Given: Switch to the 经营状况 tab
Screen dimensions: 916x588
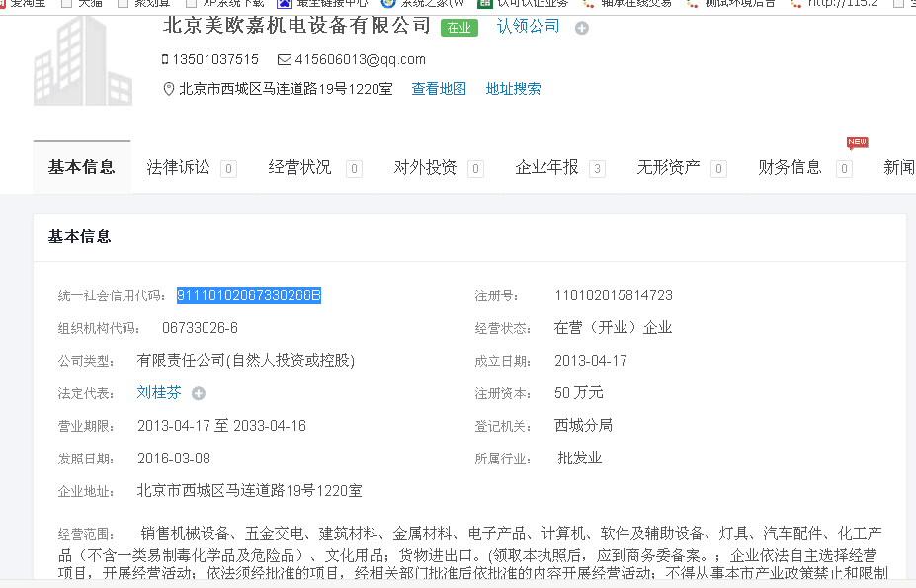Looking at the screenshot, I should click(x=300, y=167).
